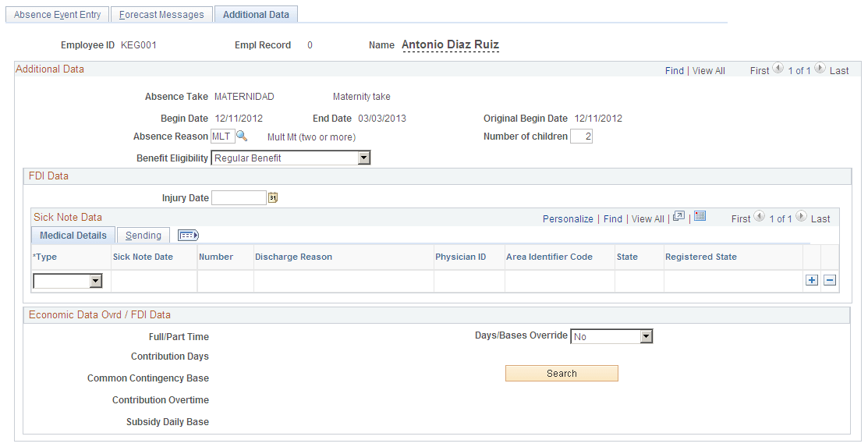Screen dimensions: 868x447
Task: Click Last in Additional Data navigation
Action: point(839,71)
